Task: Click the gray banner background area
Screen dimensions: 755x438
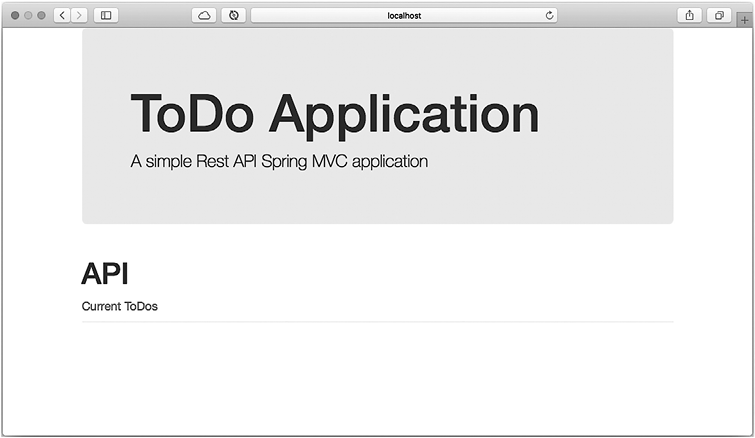Action: 600,190
